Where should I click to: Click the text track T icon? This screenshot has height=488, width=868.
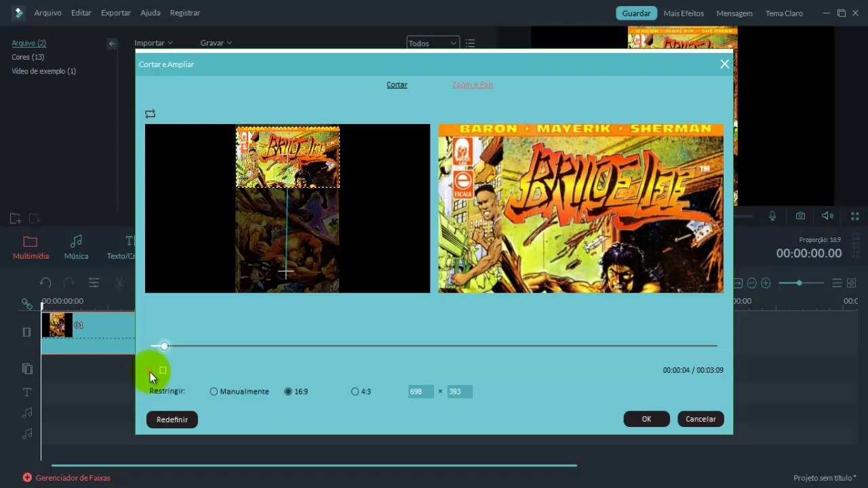[27, 392]
